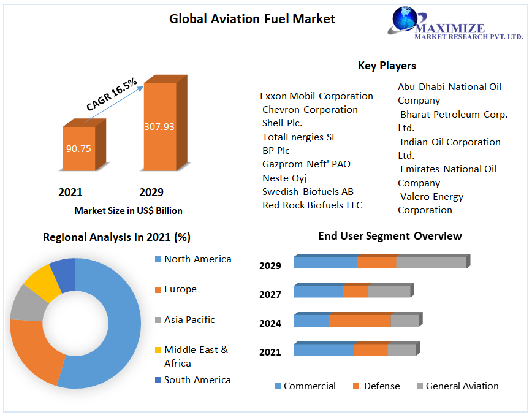Select the End User Segment Overview heading
The width and height of the screenshot is (532, 415).
click(x=390, y=236)
